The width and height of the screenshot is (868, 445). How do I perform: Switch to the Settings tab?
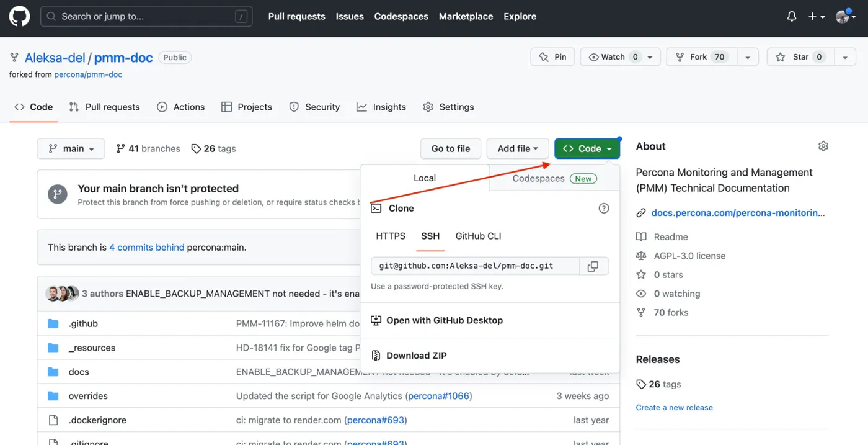pos(448,107)
